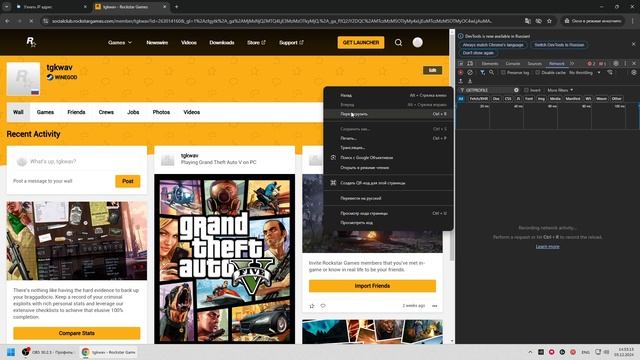The height and width of the screenshot is (360, 640).
Task: Toggle Disable cache checkbox
Action: pos(538,73)
